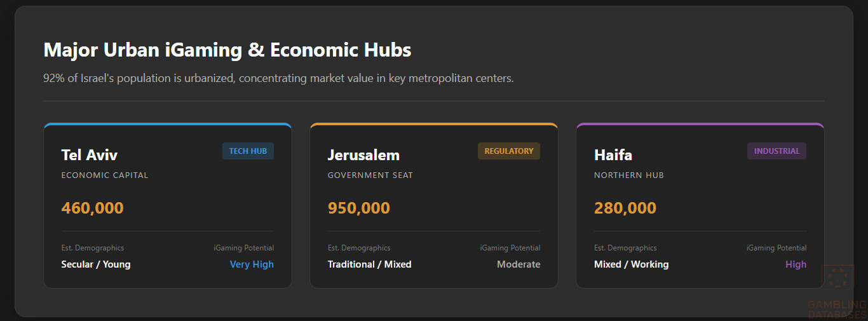The height and width of the screenshot is (321, 868).
Task: Click Haifa's High potential rating
Action: (796, 264)
